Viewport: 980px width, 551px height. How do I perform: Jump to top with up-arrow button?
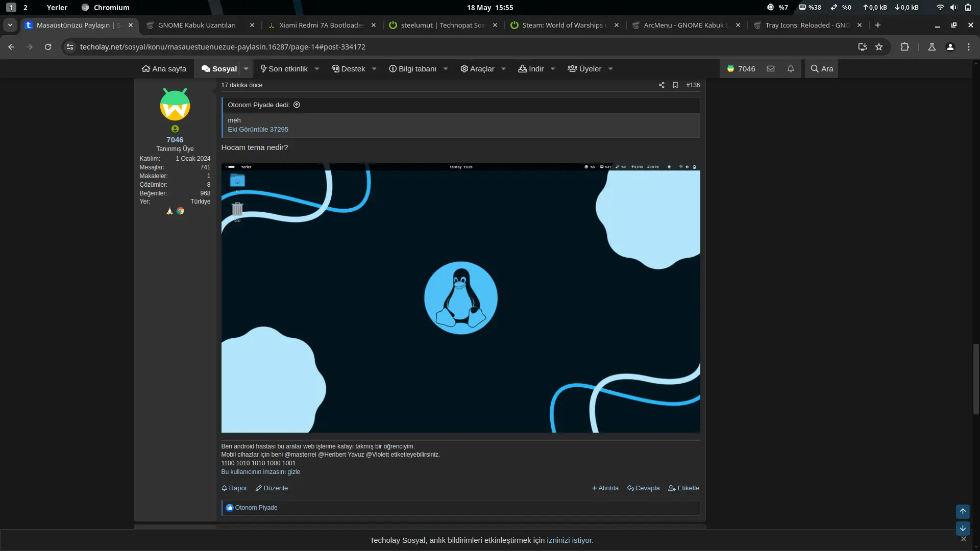pyautogui.click(x=963, y=512)
